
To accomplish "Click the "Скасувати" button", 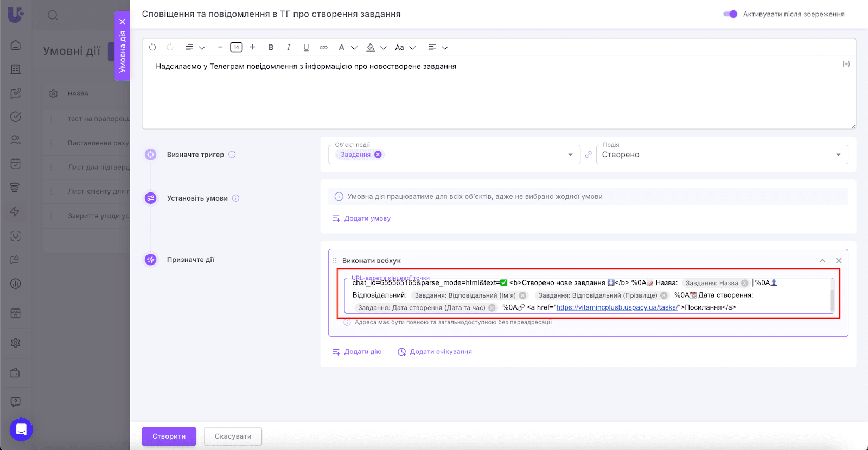I will 233,436.
